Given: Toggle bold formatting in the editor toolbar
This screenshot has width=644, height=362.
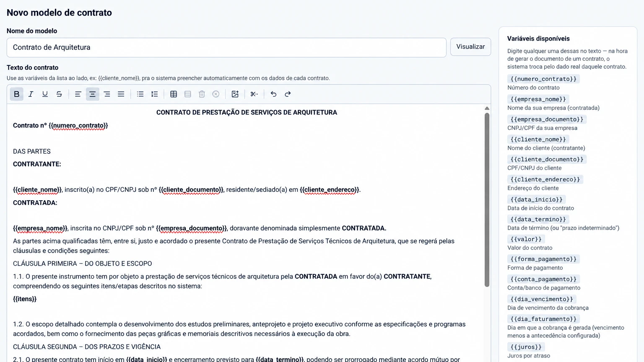Looking at the screenshot, I should pos(17,94).
